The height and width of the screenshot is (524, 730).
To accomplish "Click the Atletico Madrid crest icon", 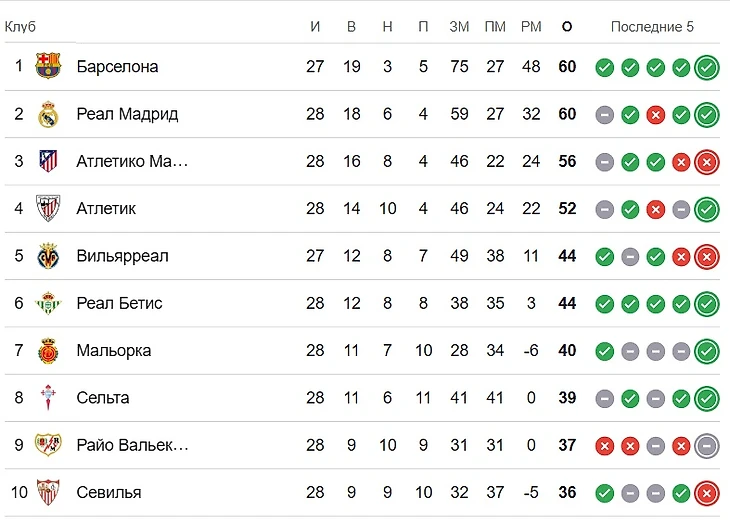I will 47,161.
